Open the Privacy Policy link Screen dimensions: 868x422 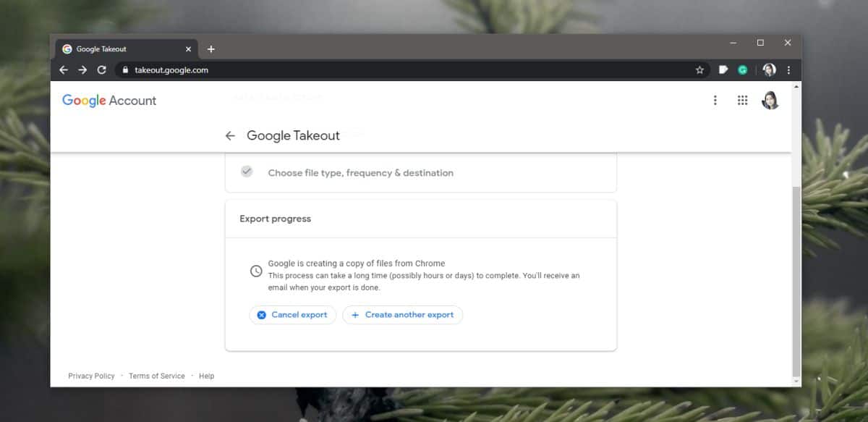(x=91, y=376)
